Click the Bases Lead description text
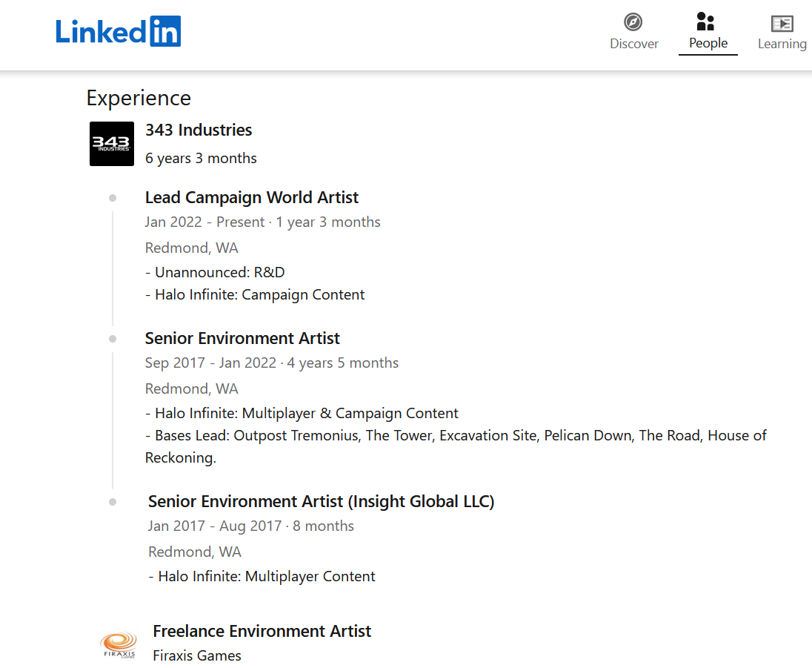The image size is (812, 668). click(x=456, y=447)
